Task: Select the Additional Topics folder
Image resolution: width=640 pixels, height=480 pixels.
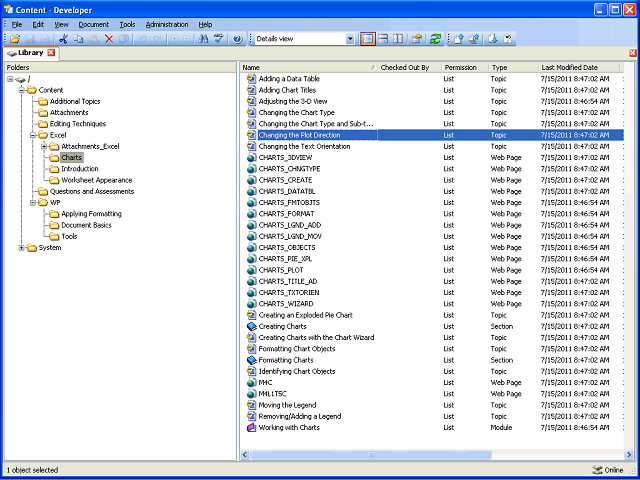Action: coord(75,101)
